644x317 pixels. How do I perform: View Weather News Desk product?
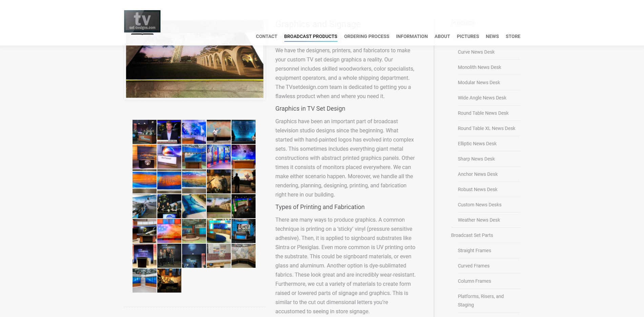[x=479, y=220]
